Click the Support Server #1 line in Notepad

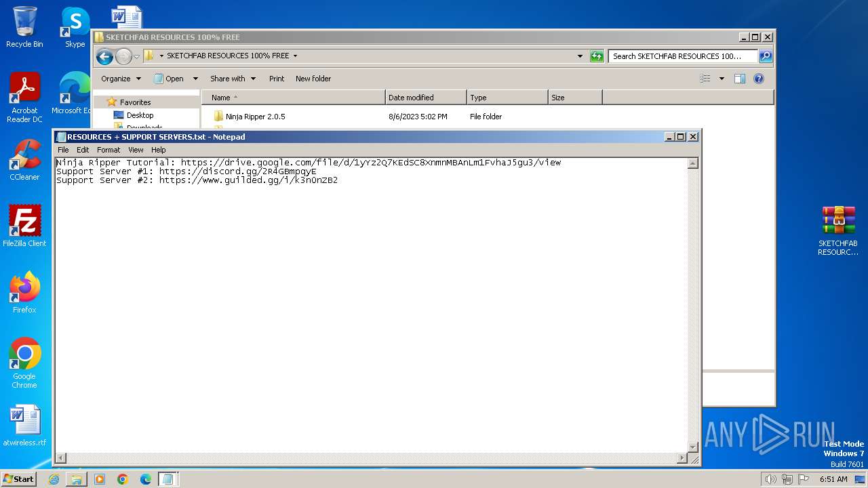click(x=186, y=171)
